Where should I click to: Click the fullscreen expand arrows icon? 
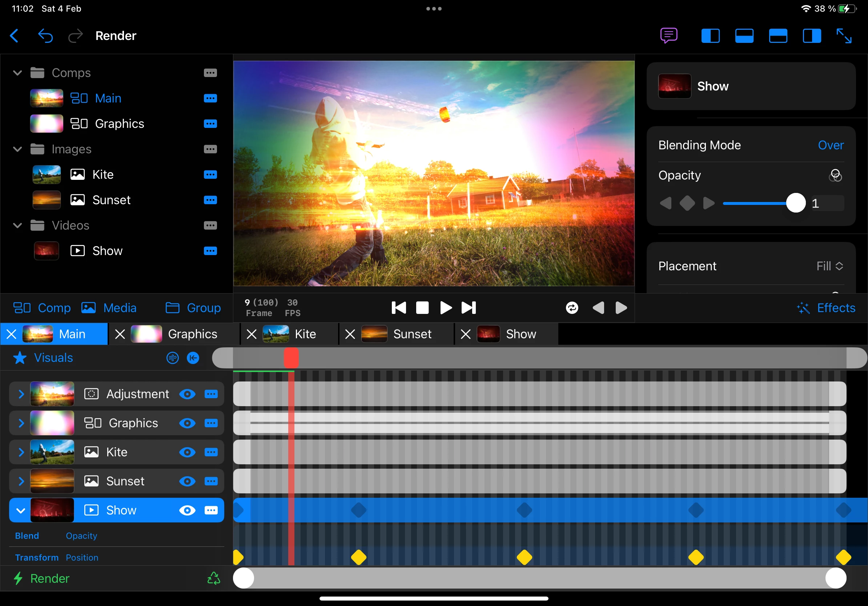click(844, 36)
